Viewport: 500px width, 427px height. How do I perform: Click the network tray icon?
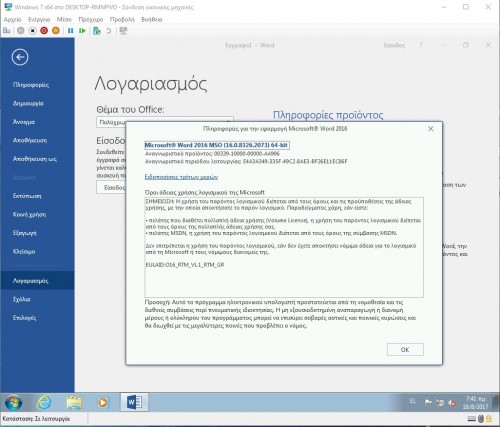click(440, 403)
